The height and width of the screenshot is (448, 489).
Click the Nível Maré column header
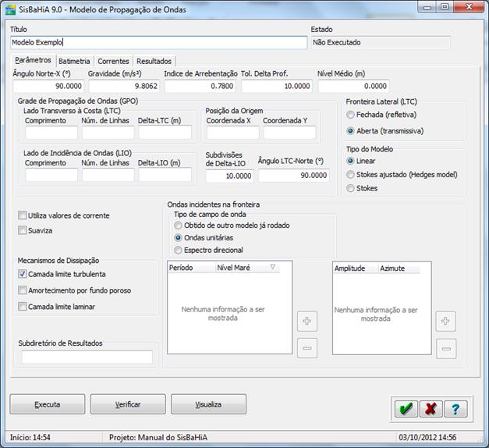click(x=247, y=268)
